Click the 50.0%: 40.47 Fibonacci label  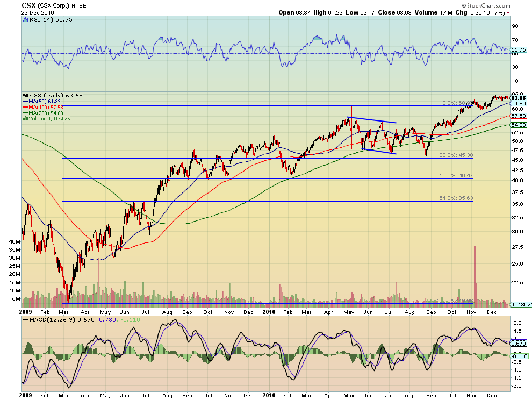(456, 176)
